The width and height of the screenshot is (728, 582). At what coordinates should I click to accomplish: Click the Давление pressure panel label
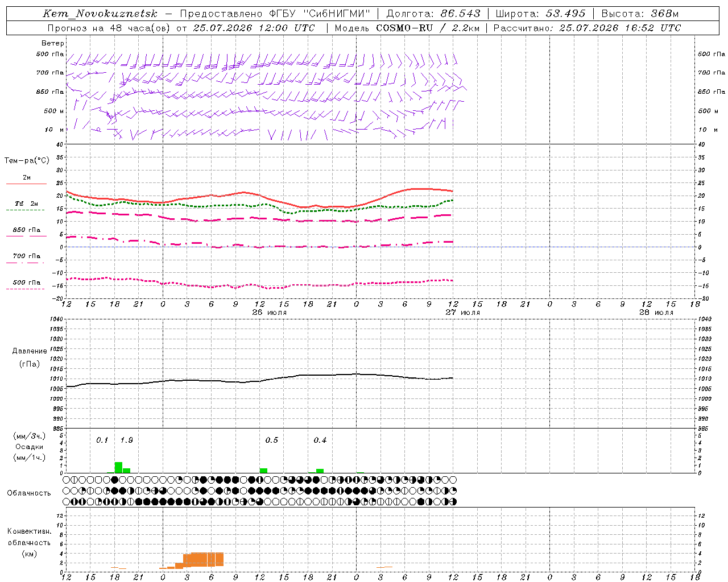pos(30,351)
